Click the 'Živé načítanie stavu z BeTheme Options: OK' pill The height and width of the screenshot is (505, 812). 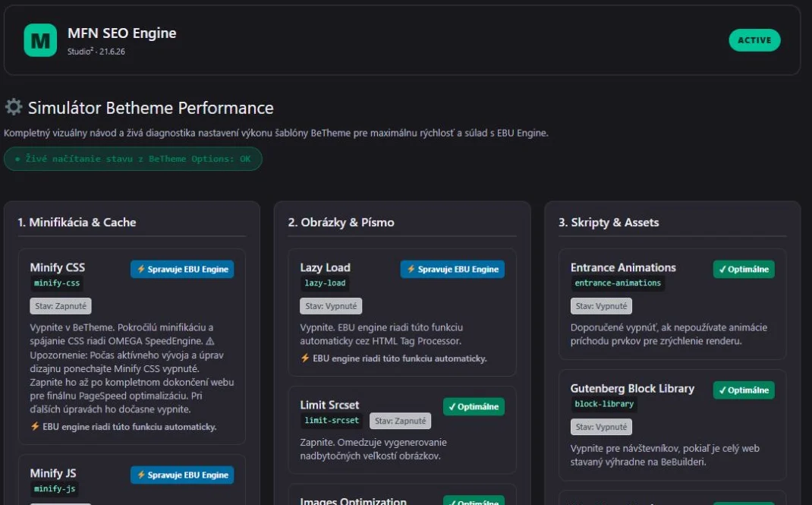(133, 159)
